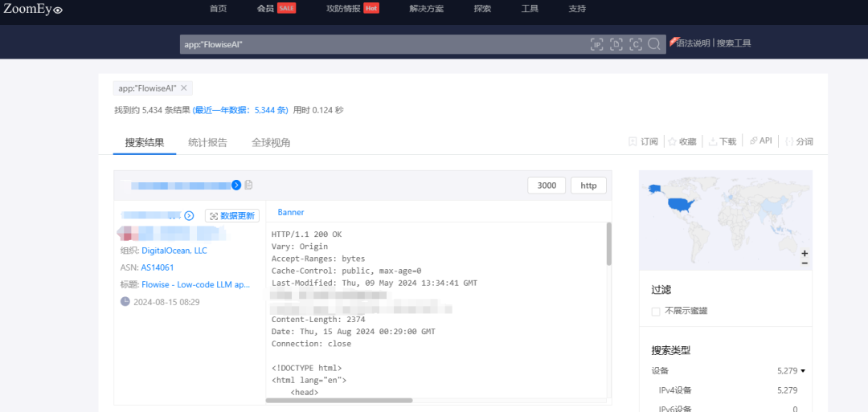Viewport: 868px width, 412px height.
Task: Click the 最近一年数据: 5,344 条 link
Action: 240,110
